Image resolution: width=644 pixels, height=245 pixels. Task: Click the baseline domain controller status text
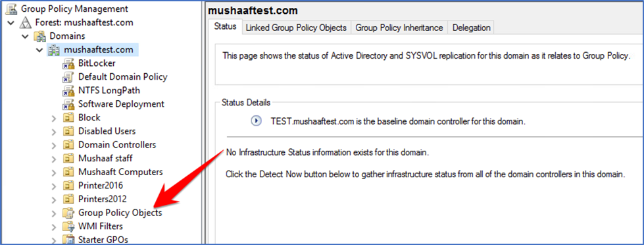click(x=399, y=122)
